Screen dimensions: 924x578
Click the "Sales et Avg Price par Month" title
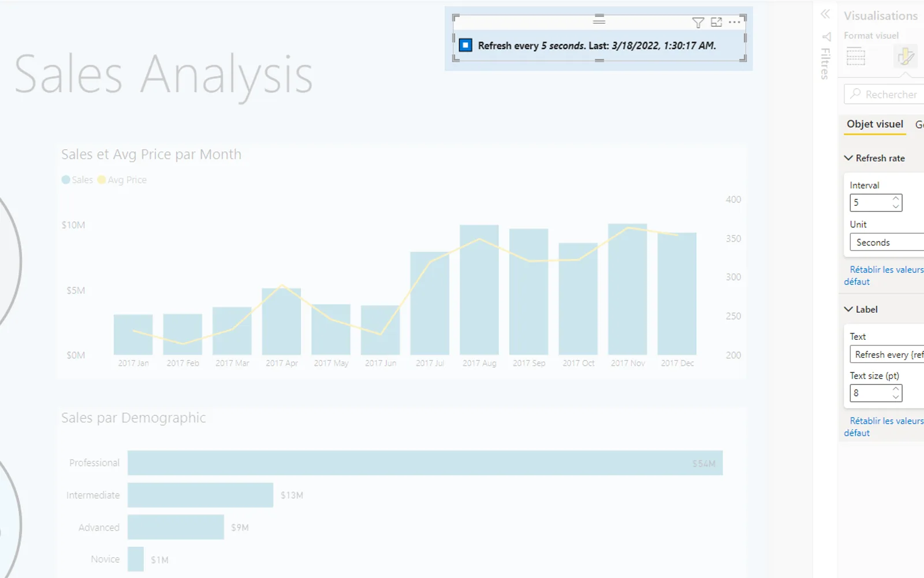tap(151, 154)
